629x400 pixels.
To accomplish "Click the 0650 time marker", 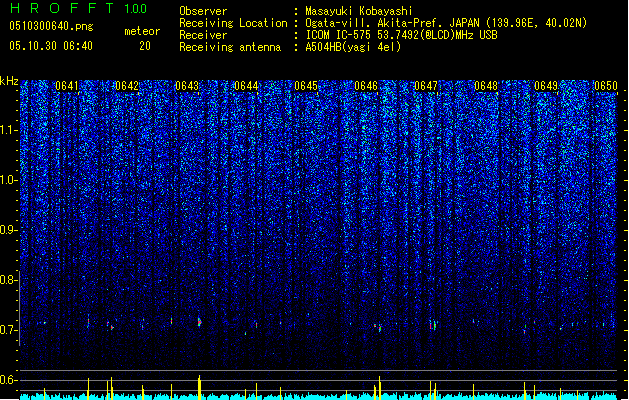I will point(606,86).
